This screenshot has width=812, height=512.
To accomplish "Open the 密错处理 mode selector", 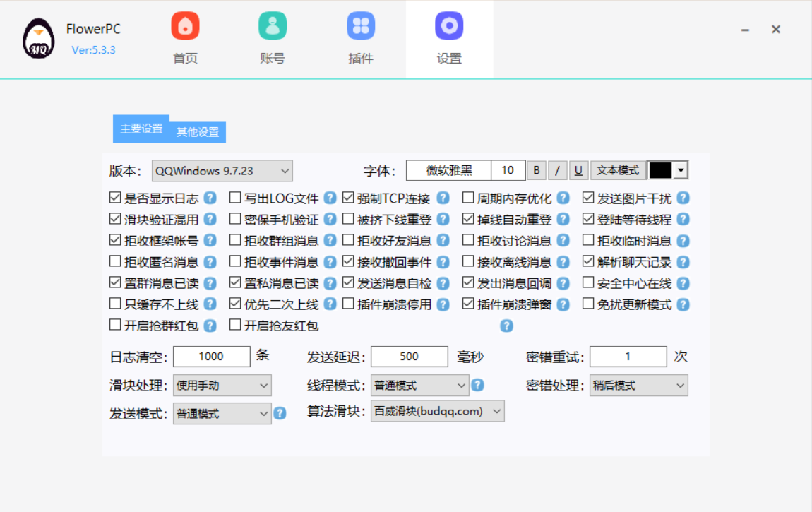I will (638, 385).
